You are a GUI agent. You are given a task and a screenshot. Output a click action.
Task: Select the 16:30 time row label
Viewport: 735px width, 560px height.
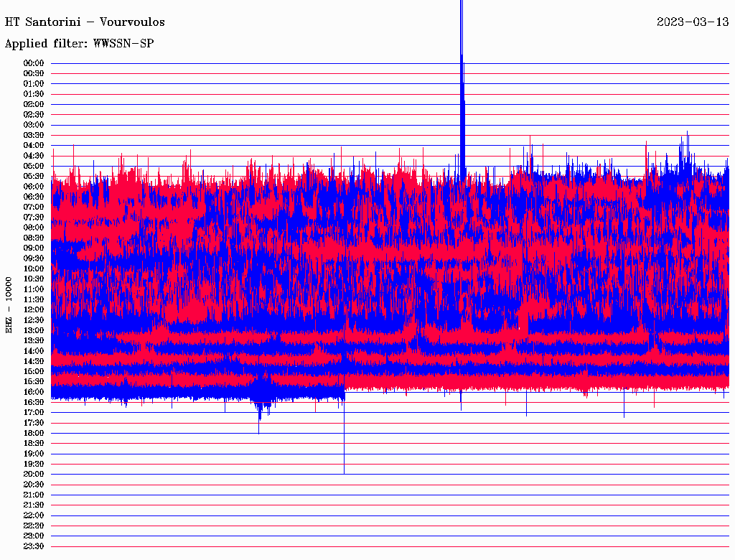click(34, 402)
